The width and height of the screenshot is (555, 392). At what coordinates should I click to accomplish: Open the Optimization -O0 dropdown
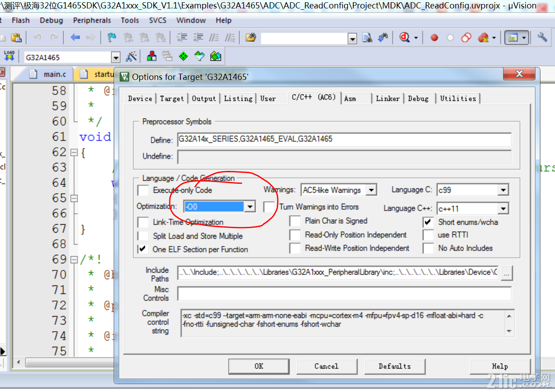(x=250, y=206)
